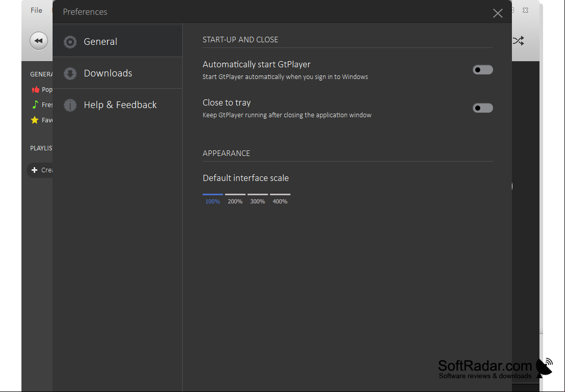
Task: Close the Preferences dialog
Action: click(498, 13)
